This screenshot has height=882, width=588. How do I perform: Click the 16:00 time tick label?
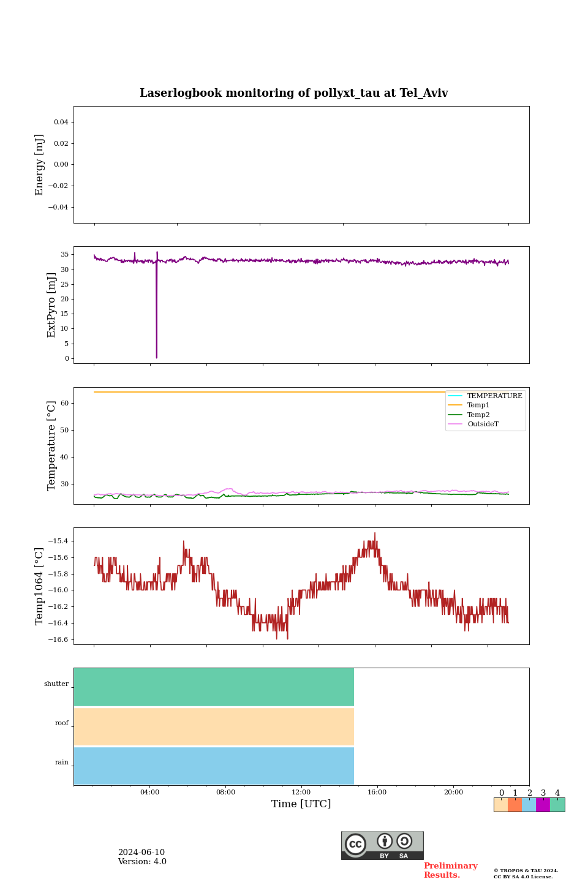[x=377, y=793]
